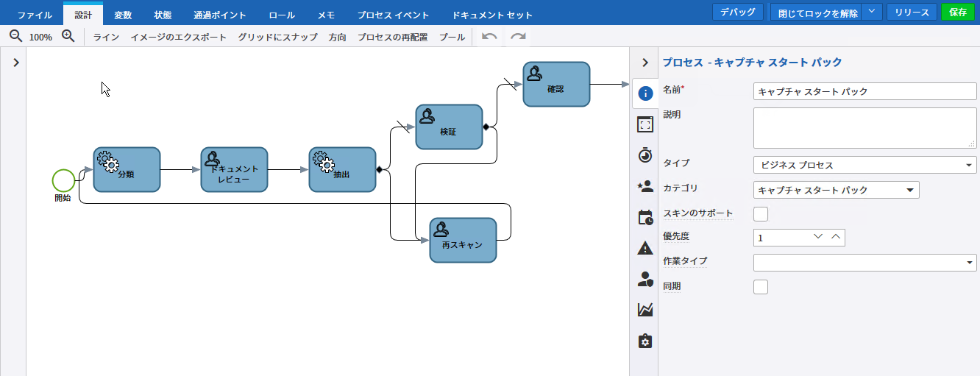Switch to the 変数 tab
Screen dimensions: 980x376
pos(123,15)
